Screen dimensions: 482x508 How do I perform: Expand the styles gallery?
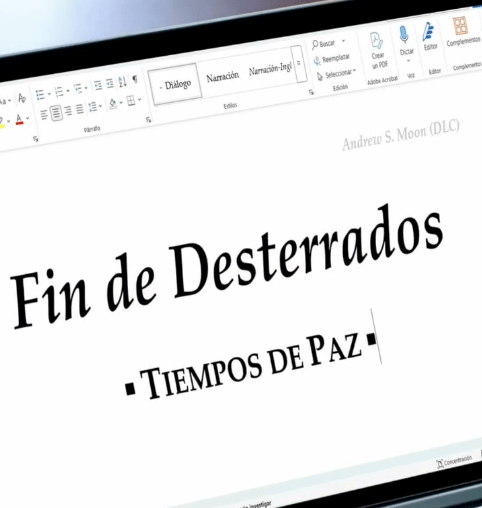tap(298, 63)
